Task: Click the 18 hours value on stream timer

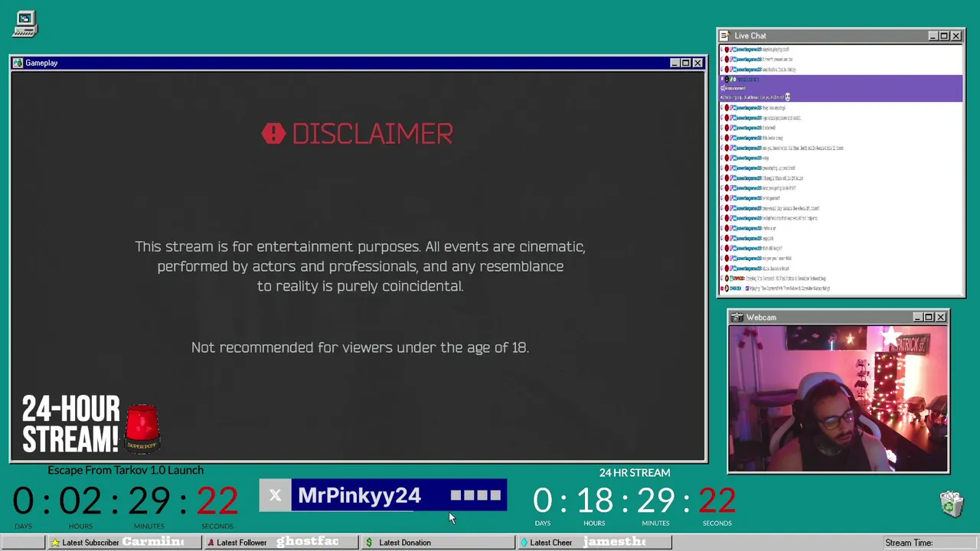Action: pos(594,501)
